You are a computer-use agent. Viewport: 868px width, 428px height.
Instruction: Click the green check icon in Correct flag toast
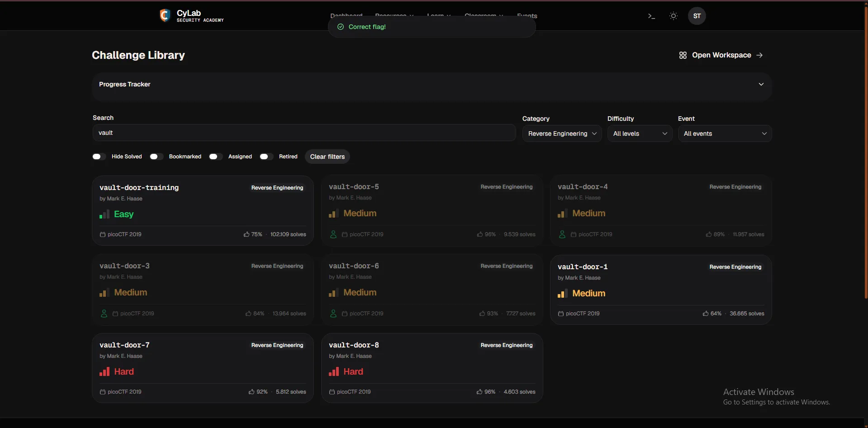(x=341, y=27)
